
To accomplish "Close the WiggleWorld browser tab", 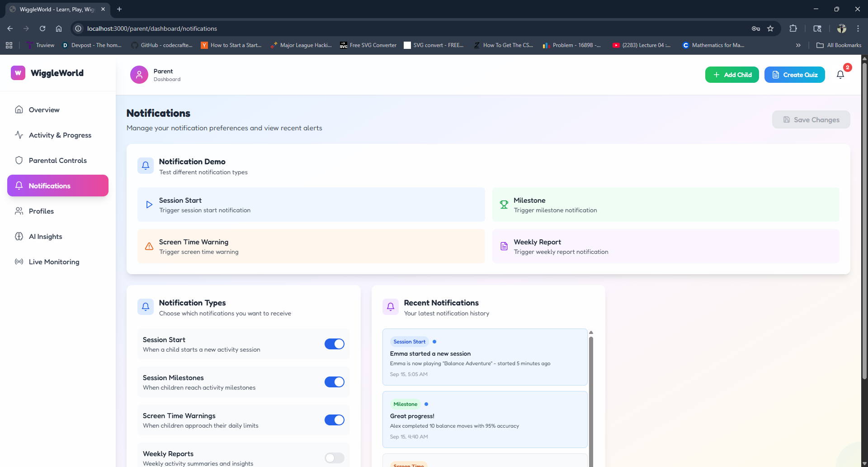I will (x=103, y=9).
